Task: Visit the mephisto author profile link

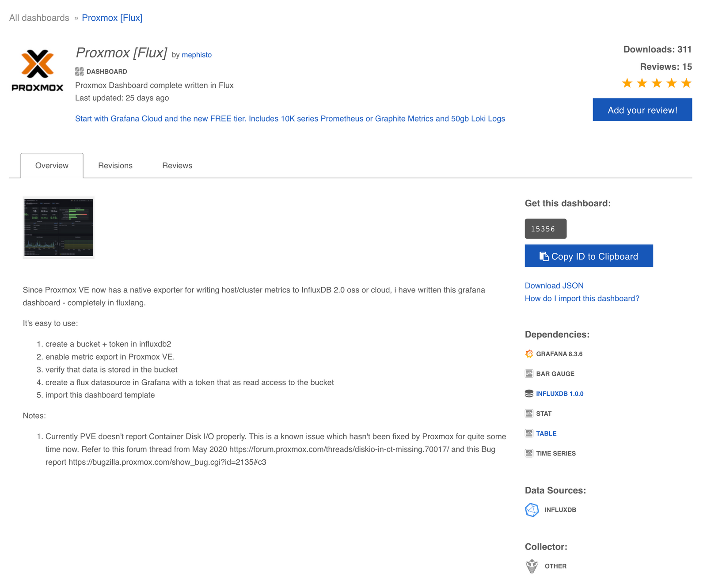Action: point(197,55)
